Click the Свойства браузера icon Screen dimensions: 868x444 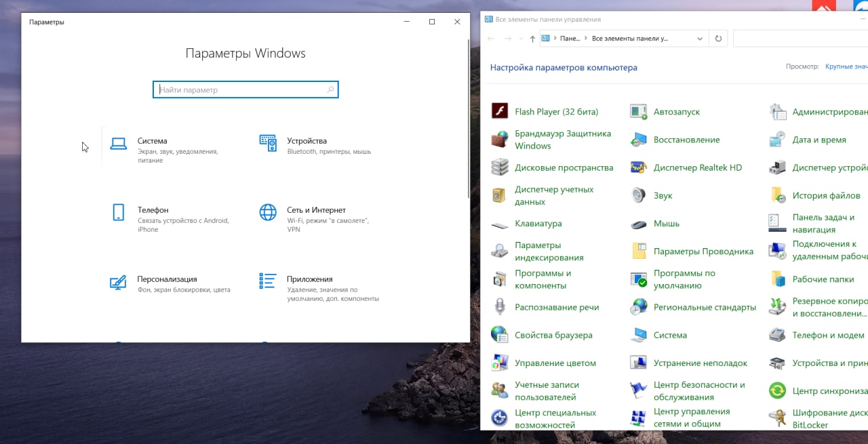(500, 335)
